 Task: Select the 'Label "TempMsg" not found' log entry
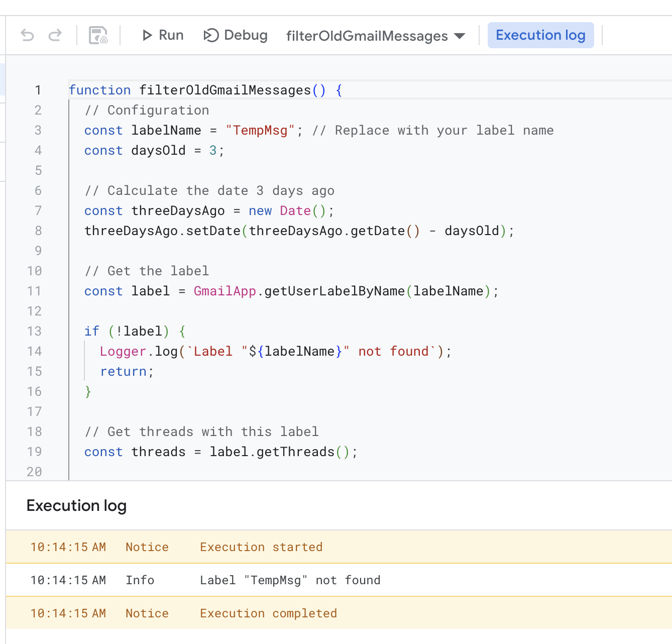(290, 580)
